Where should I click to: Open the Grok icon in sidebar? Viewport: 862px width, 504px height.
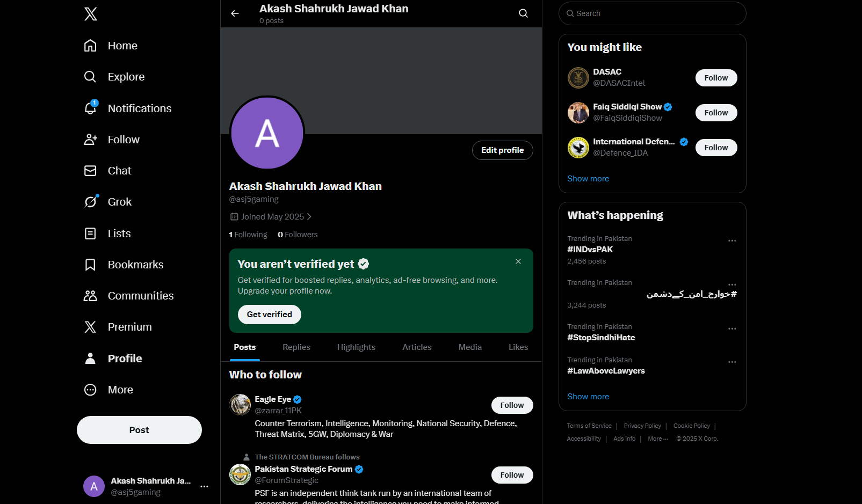(90, 202)
